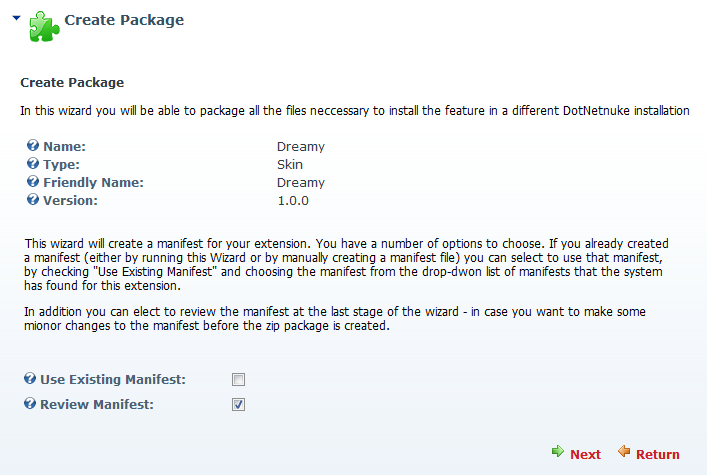Click the Use Existing Manifest label

(113, 380)
